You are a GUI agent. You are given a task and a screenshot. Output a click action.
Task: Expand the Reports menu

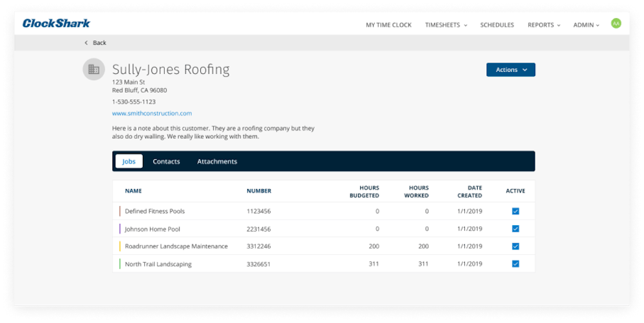tap(544, 25)
